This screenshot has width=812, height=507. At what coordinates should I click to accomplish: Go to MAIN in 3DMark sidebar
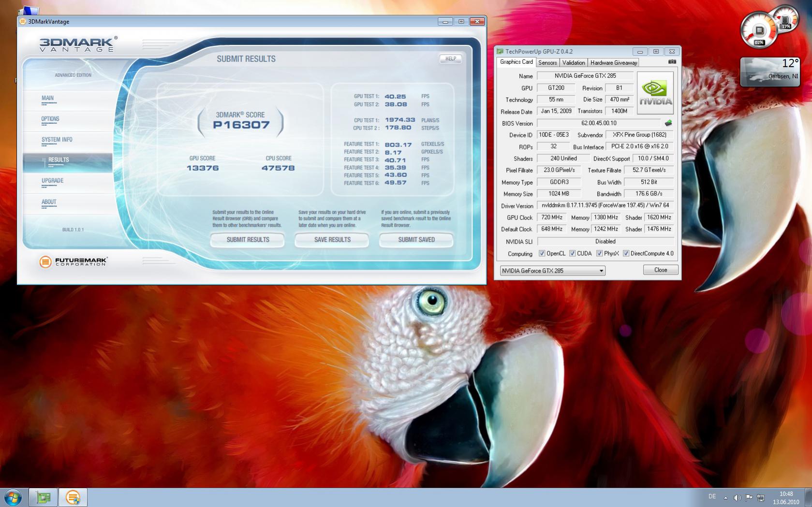click(47, 98)
